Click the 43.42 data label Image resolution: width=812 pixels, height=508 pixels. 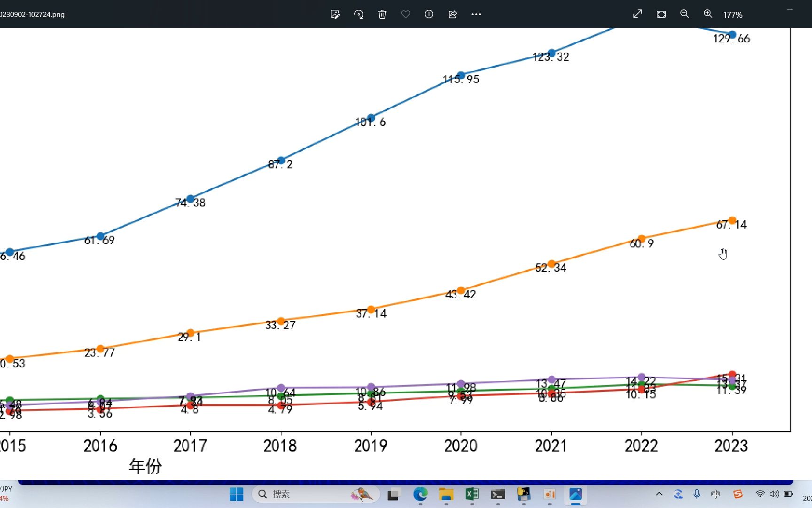461,294
